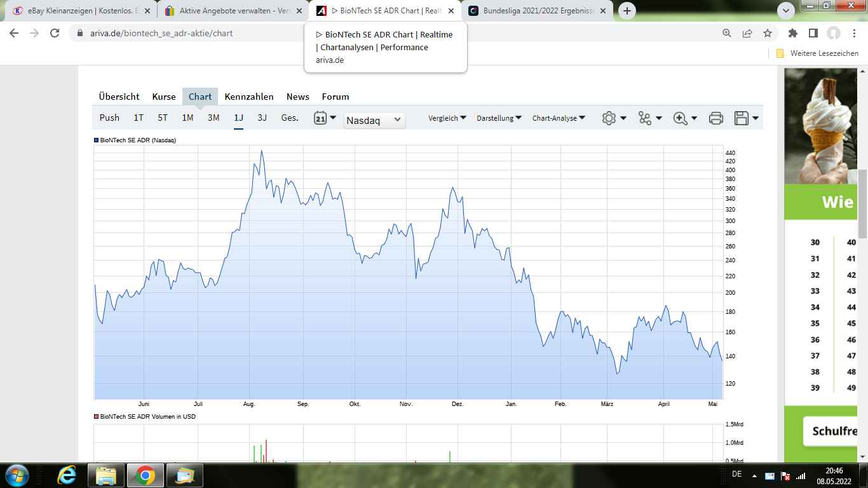Set chart period to 1J
Screen dimensions: 868x488
239,118
